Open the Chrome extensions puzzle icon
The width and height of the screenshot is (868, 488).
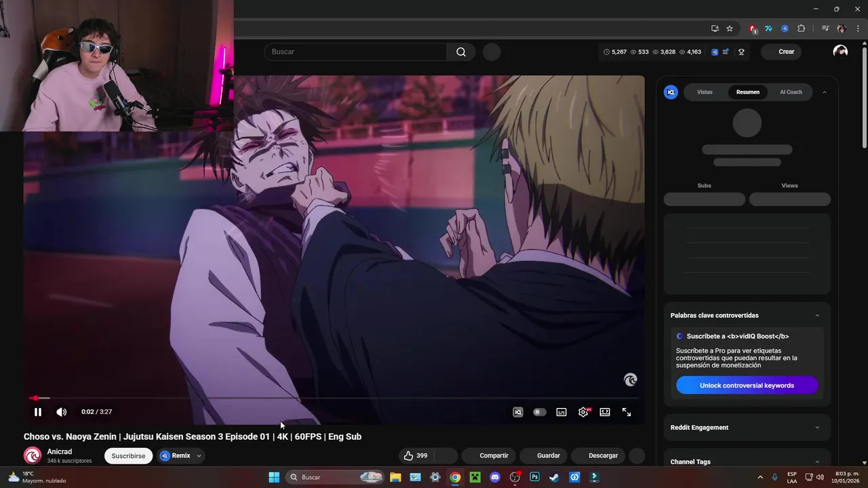[x=801, y=28]
